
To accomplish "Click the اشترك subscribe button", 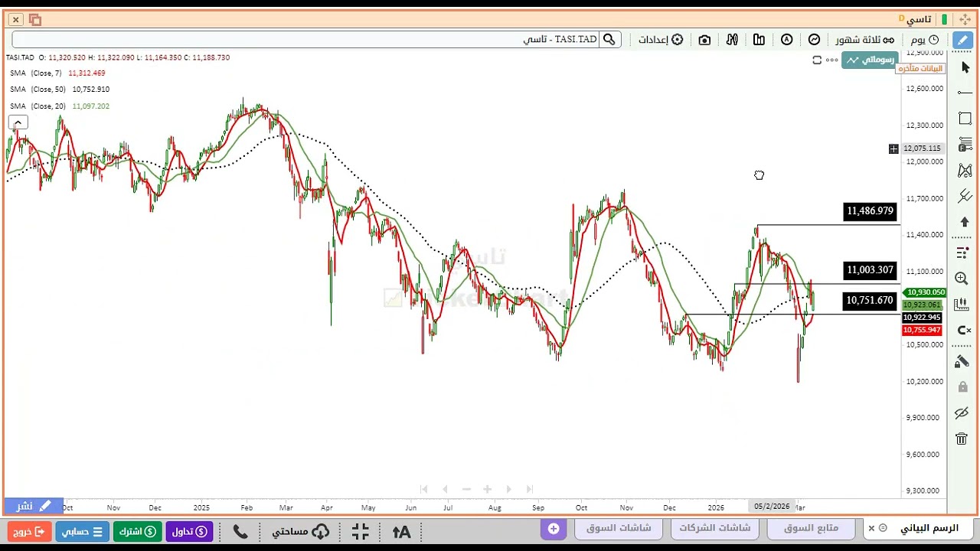I will [138, 531].
